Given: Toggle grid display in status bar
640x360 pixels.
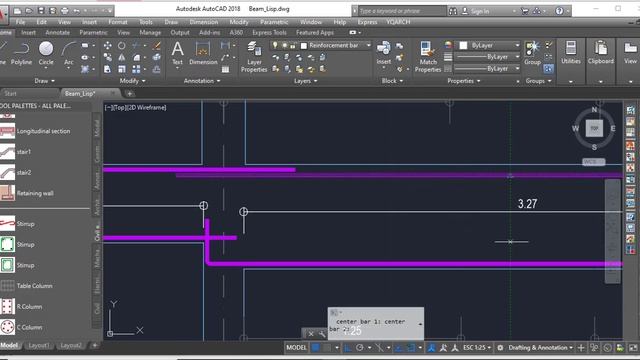Looking at the screenshot, I should tap(316, 348).
